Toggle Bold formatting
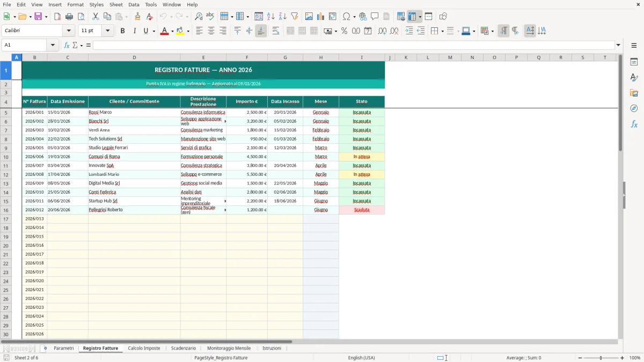 click(123, 31)
